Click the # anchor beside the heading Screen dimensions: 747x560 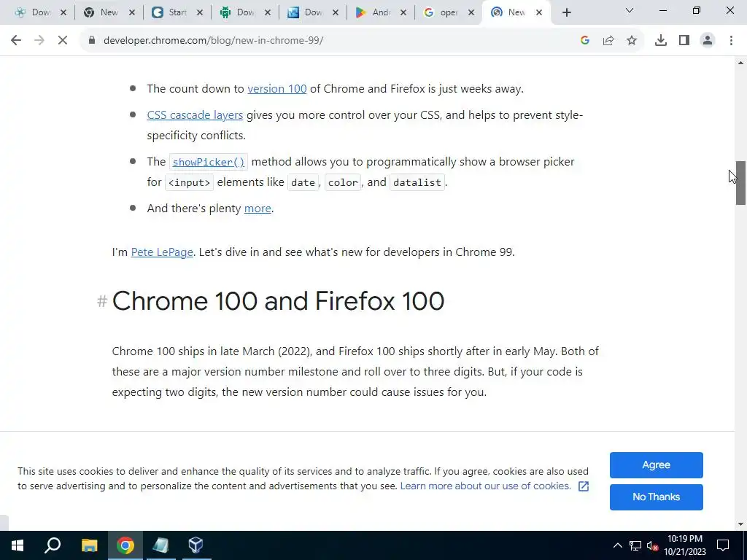pos(102,301)
